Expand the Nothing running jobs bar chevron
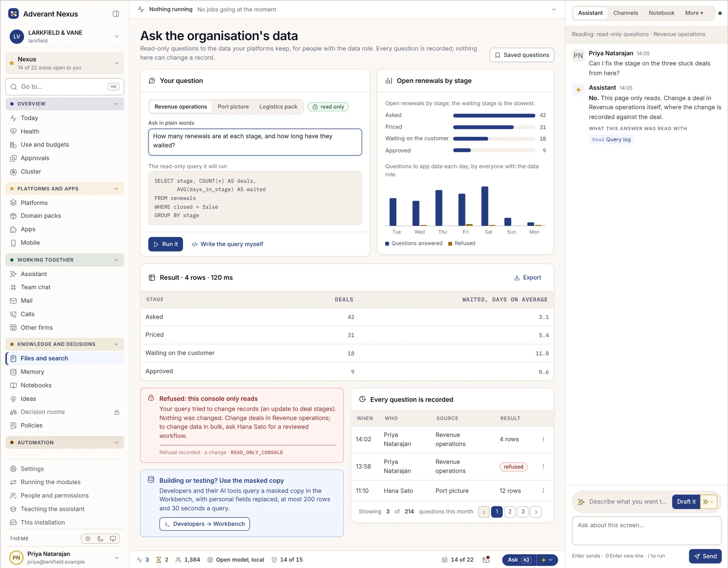728x568 pixels. [554, 9]
